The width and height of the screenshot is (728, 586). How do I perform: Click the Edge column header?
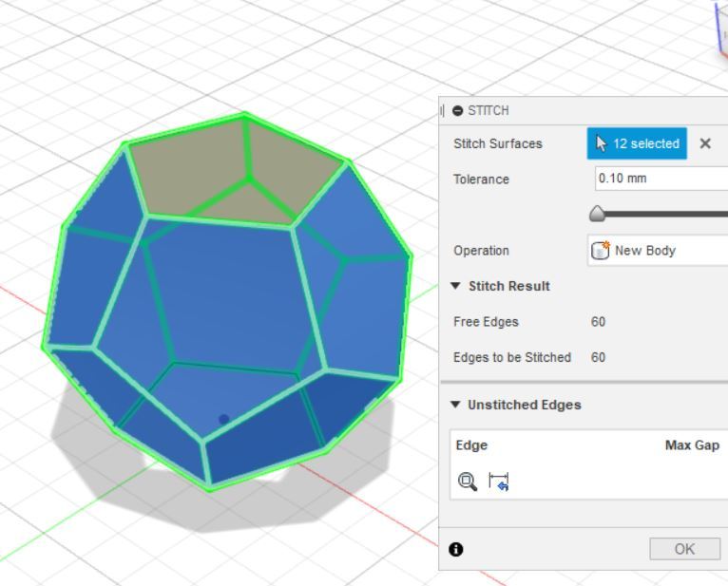pos(471,445)
